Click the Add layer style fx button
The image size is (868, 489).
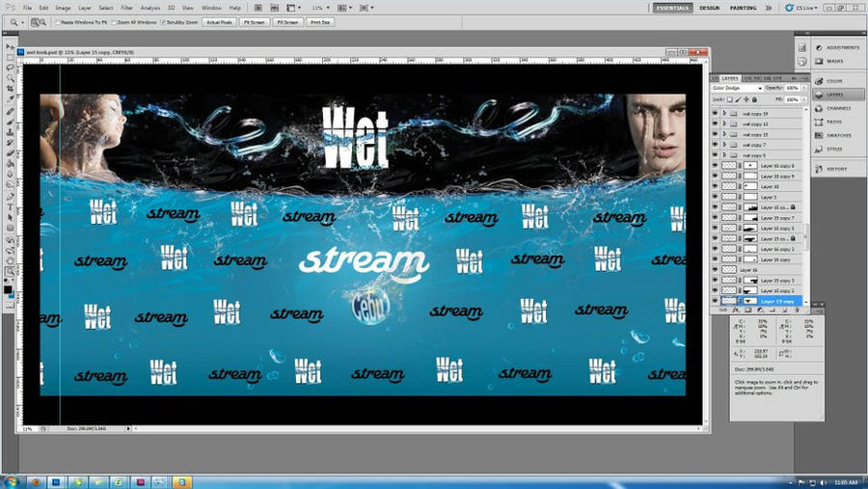point(736,311)
